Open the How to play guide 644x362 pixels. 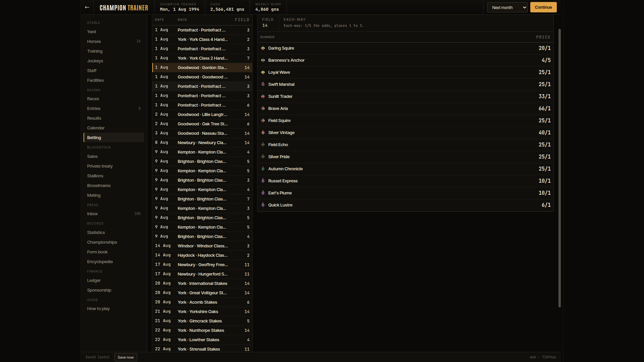click(x=114, y=309)
